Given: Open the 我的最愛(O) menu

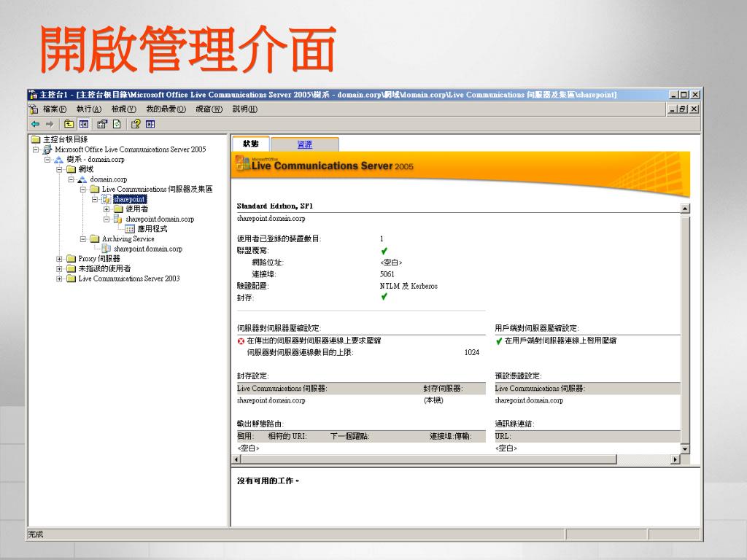Looking at the screenshot, I should pos(166,109).
